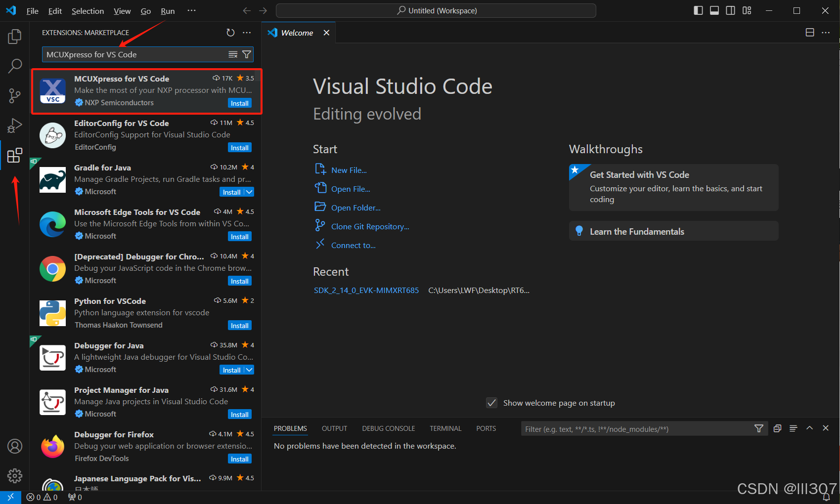Open the Source Control view
Viewport: 840px width, 504px height.
click(15, 96)
